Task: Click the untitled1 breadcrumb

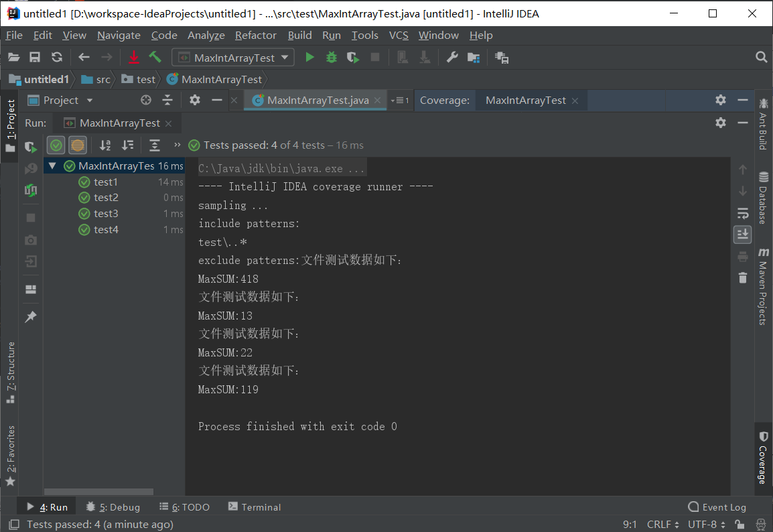Action: pos(40,79)
